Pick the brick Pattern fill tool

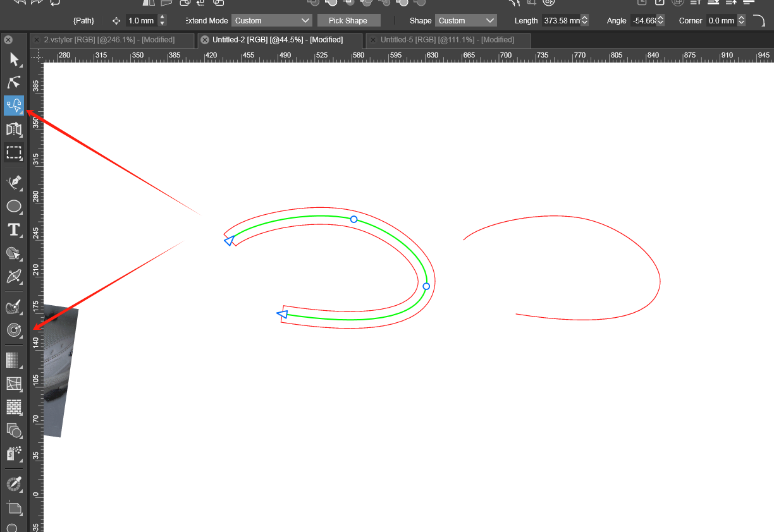coord(14,406)
